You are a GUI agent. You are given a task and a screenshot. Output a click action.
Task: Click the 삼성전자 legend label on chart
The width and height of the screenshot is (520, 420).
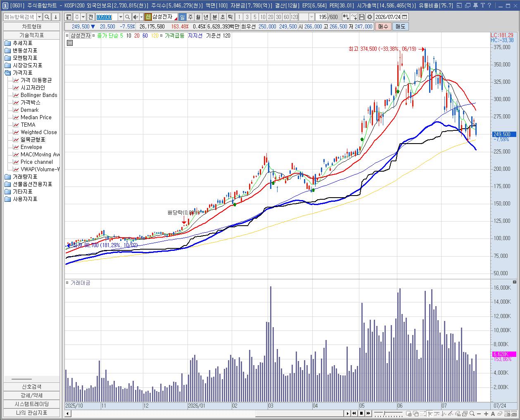pos(80,35)
